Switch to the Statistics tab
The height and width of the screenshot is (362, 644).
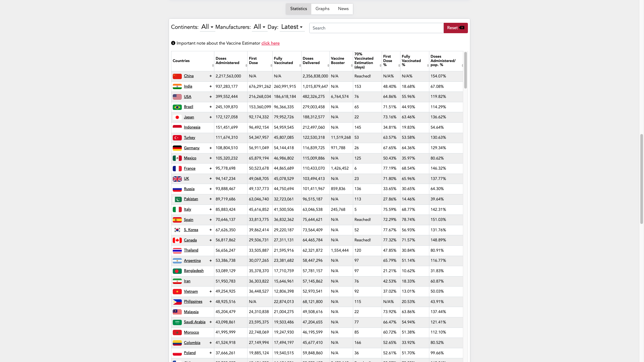(299, 9)
